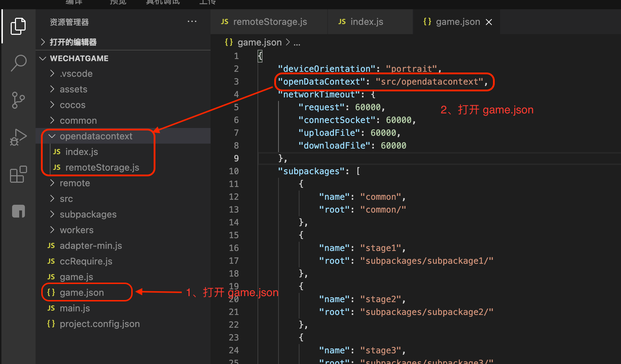Open index.js under opendatacontext
621x364 pixels.
[123, 152]
